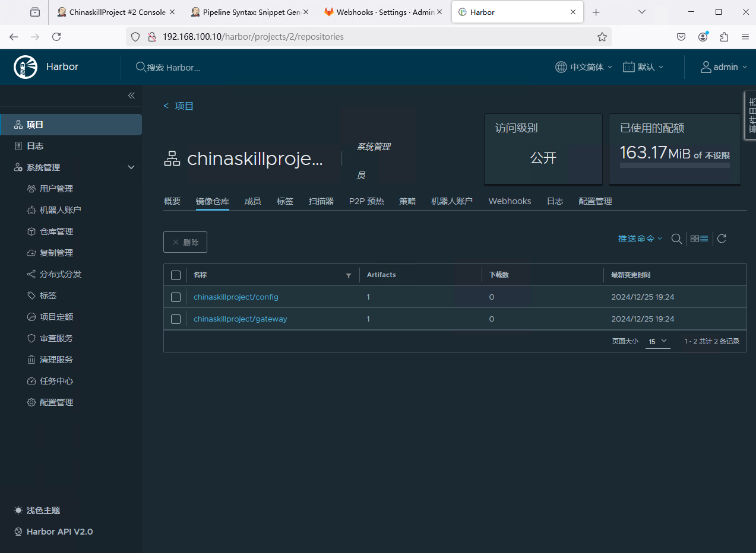Click the calendar icon beside 默认
Image resolution: width=756 pixels, height=553 pixels.
click(629, 67)
